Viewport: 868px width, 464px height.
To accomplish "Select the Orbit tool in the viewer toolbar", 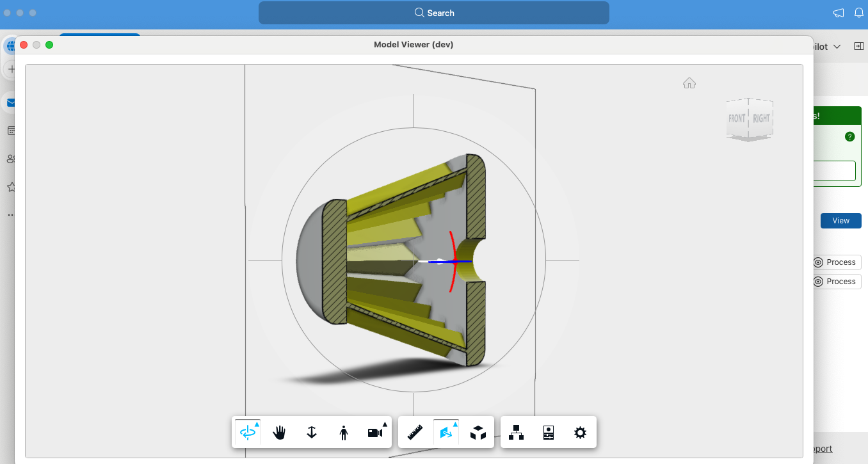I will (247, 433).
